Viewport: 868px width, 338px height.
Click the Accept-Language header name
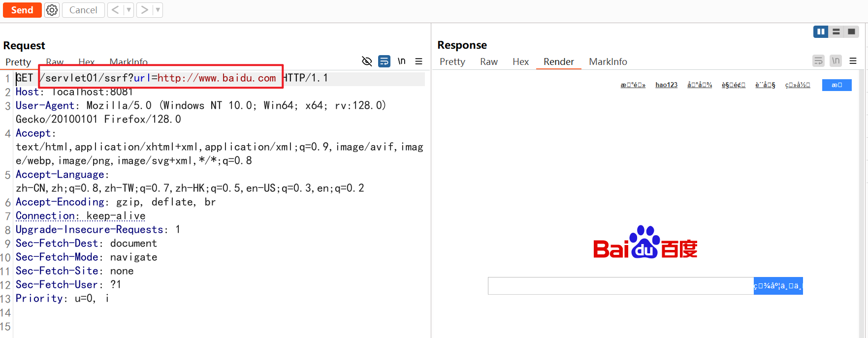pos(60,174)
